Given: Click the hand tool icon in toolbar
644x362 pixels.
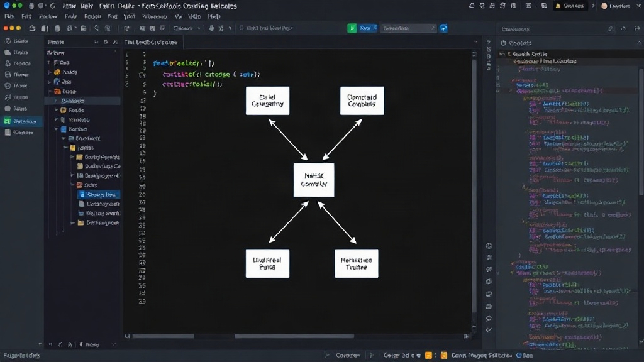Looking at the screenshot, I should [211, 28].
